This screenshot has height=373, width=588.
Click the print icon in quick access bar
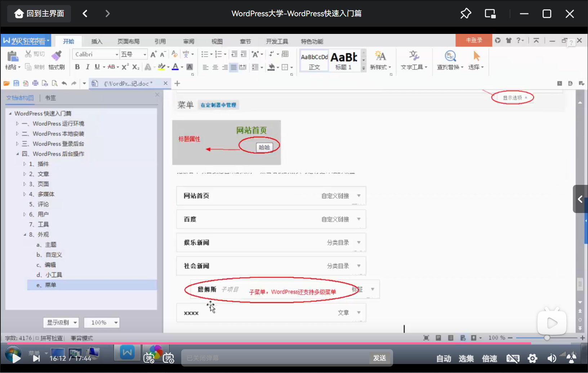[35, 83]
